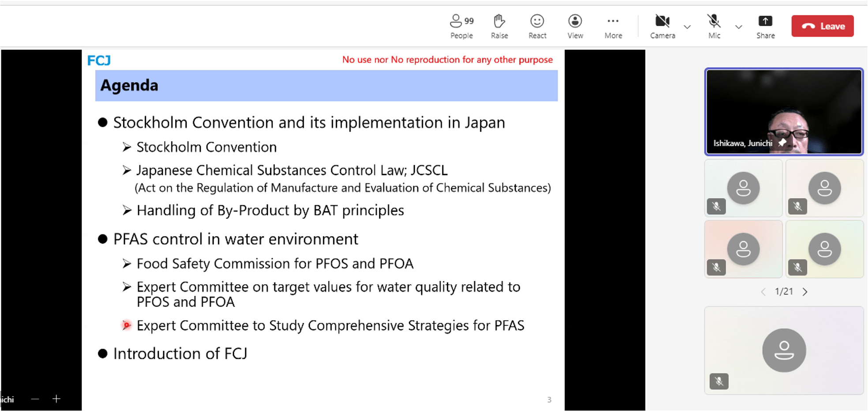Open the People participants panel
This screenshot has height=411, width=868.
461,26
